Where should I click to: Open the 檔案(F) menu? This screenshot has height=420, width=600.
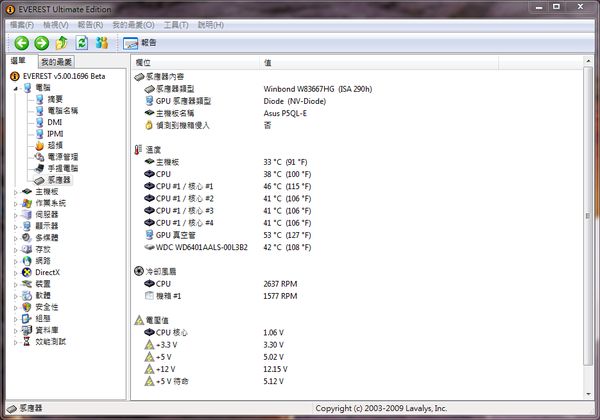point(22,25)
